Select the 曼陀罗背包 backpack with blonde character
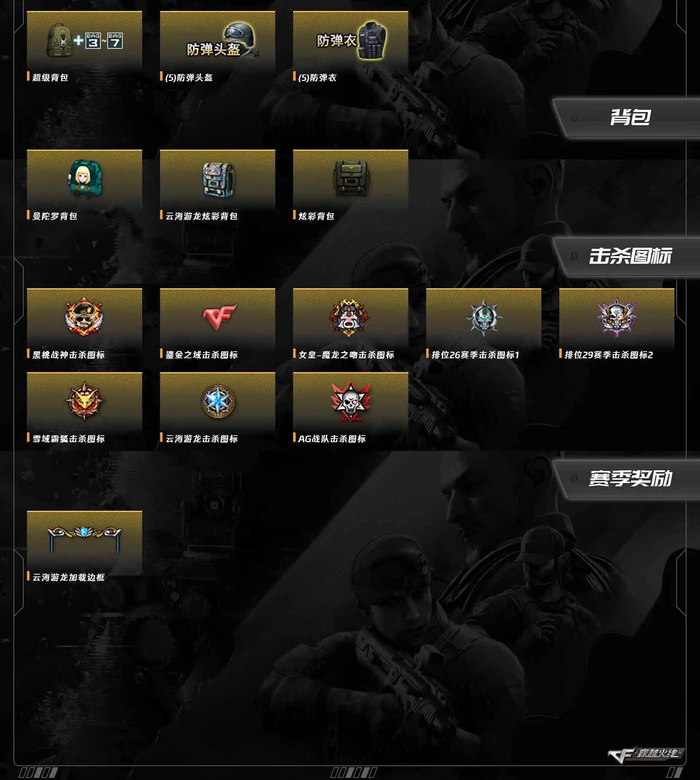700x780 pixels. click(84, 179)
